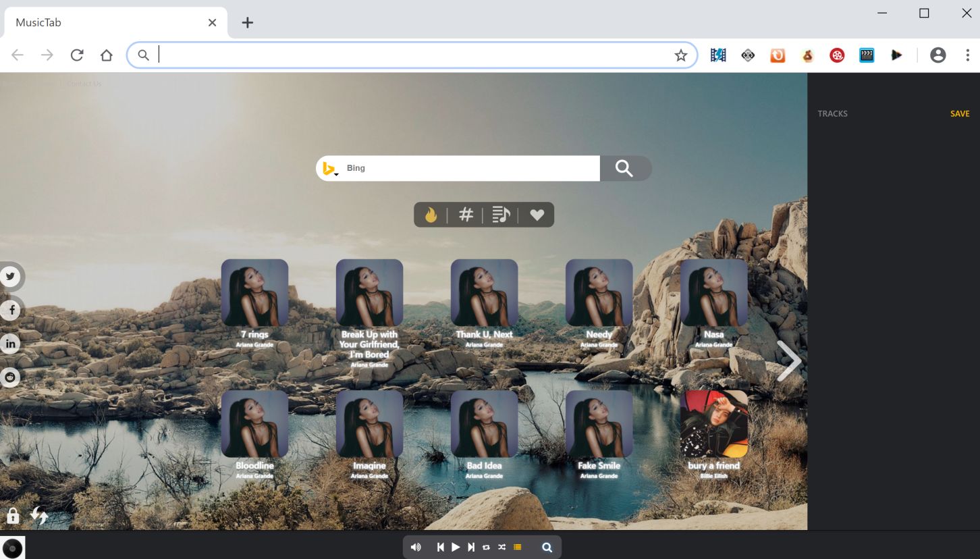Open the blue clapperboard extension

(x=867, y=55)
